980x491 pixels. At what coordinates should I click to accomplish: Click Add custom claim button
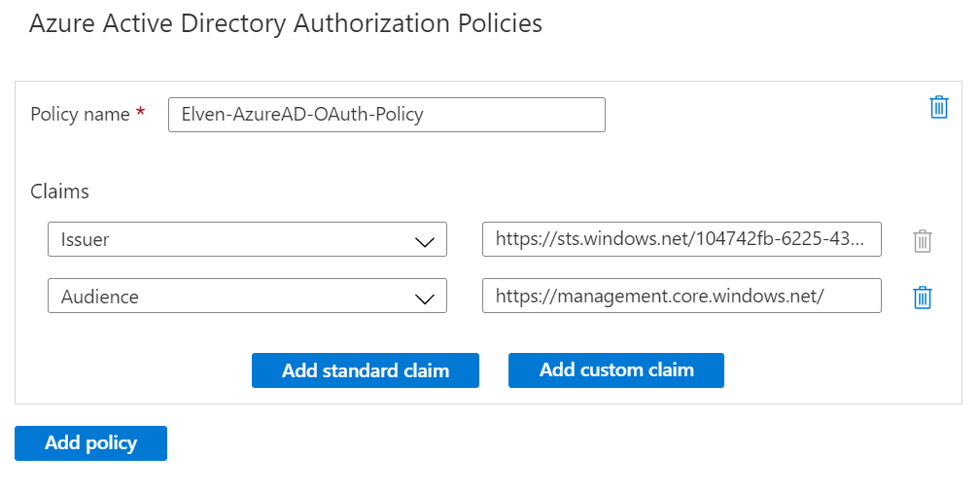[616, 370]
